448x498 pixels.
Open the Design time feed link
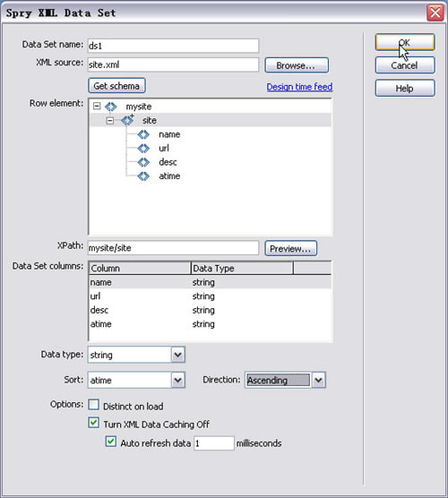pyautogui.click(x=299, y=87)
